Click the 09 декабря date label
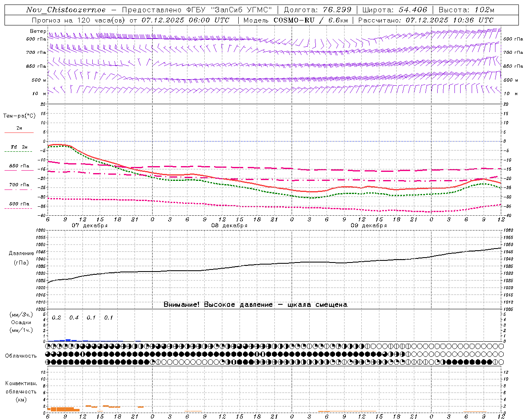525x420 pixels. click(x=369, y=226)
